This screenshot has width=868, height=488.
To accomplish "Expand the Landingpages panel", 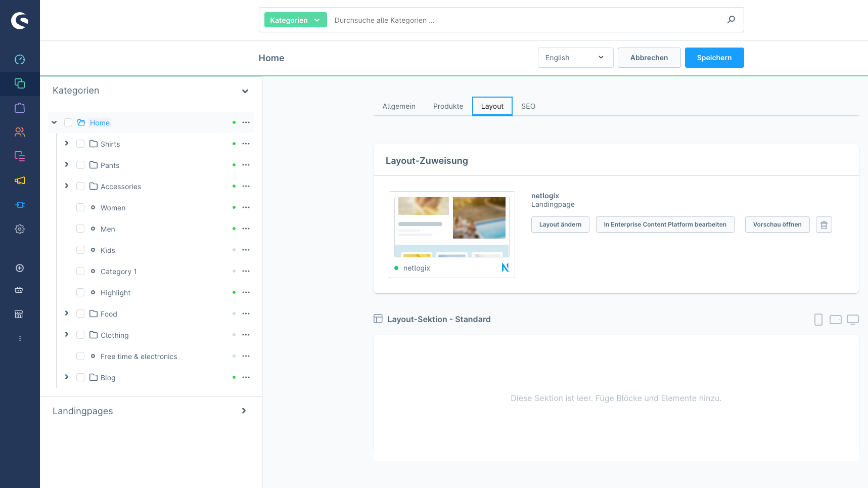I will coord(244,411).
